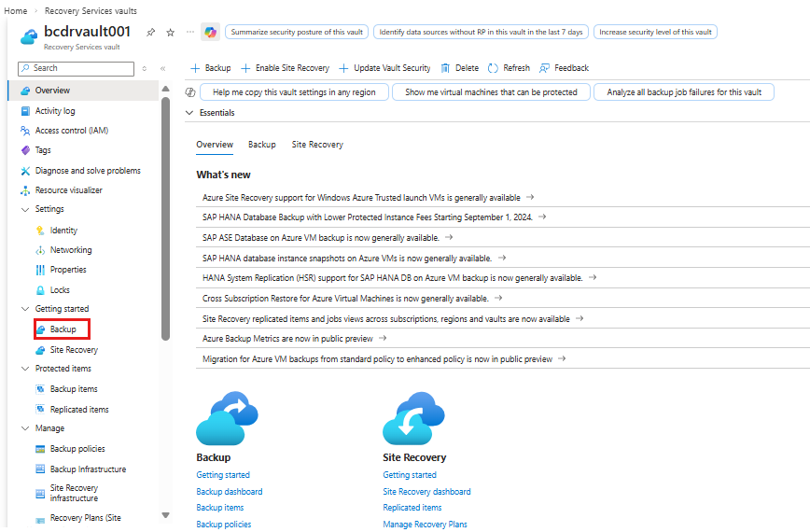Image resolution: width=810 pixels, height=532 pixels.
Task: Click the Overview sidebar icon
Action: [x=25, y=91]
